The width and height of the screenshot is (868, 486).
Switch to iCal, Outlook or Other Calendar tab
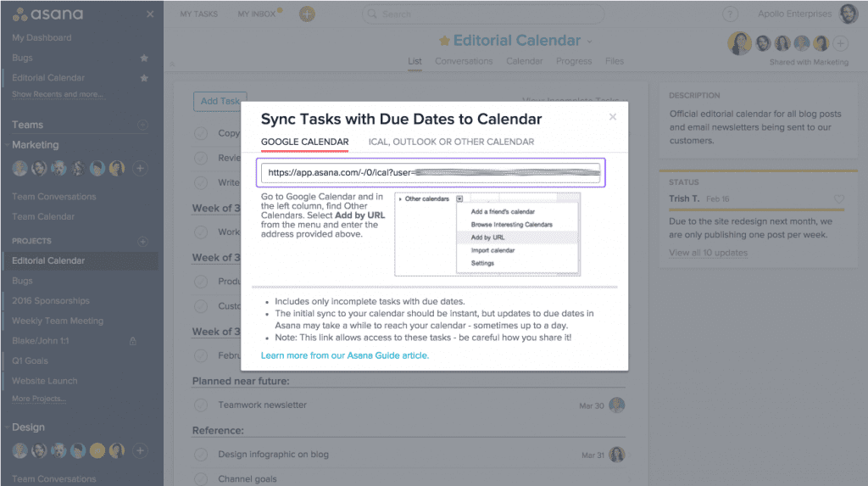(x=451, y=142)
